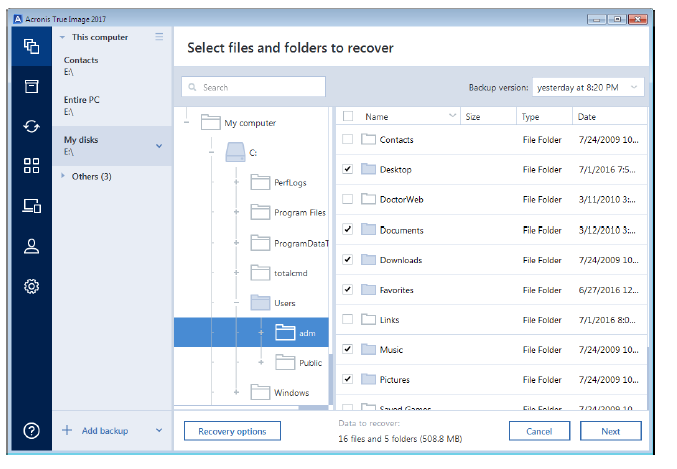The width and height of the screenshot is (677, 469).
Task: Expand the Windows tree node
Action: (x=237, y=392)
